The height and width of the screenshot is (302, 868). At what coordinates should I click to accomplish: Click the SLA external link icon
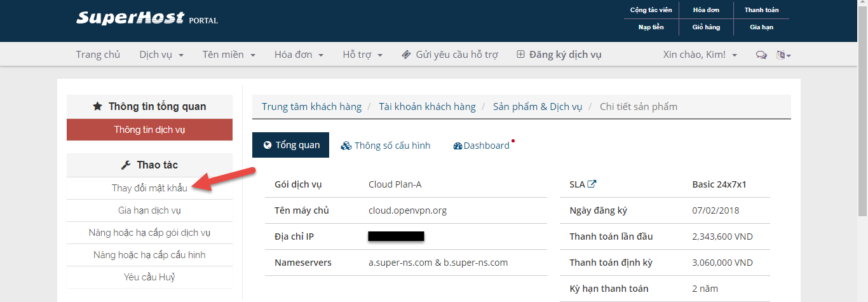click(592, 184)
